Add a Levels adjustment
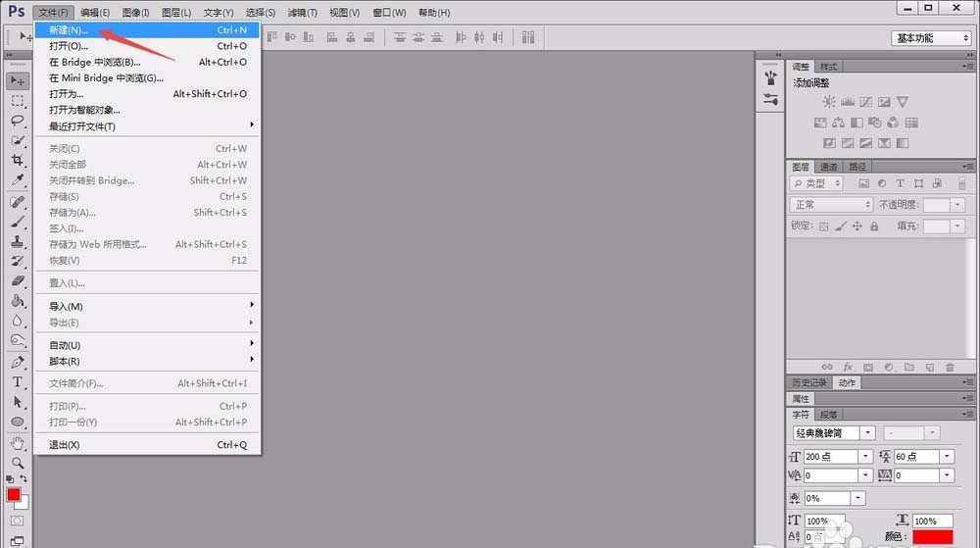The height and width of the screenshot is (548, 980). [848, 101]
